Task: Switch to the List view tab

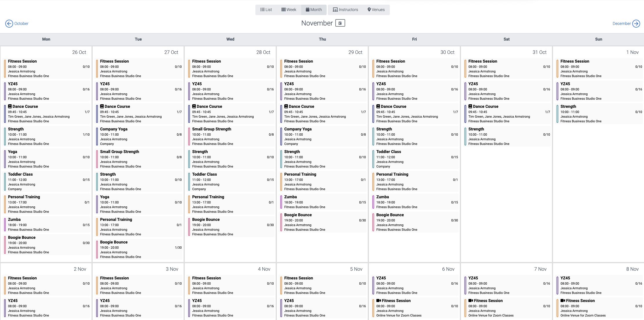Action: [x=266, y=10]
